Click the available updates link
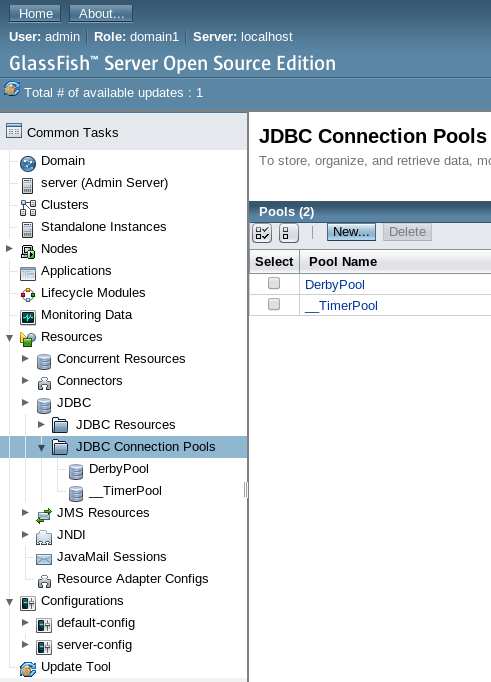Image resolution: width=491 pixels, height=682 pixels. [114, 93]
